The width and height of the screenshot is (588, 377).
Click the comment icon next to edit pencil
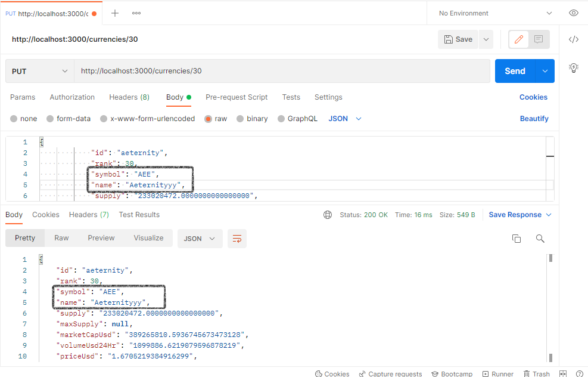pyautogui.click(x=538, y=39)
